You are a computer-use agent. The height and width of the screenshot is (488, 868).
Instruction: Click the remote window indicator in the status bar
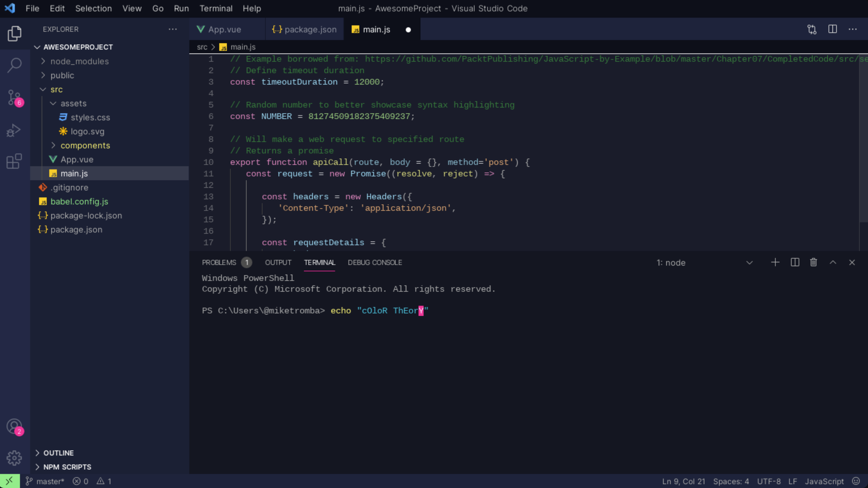click(10, 481)
